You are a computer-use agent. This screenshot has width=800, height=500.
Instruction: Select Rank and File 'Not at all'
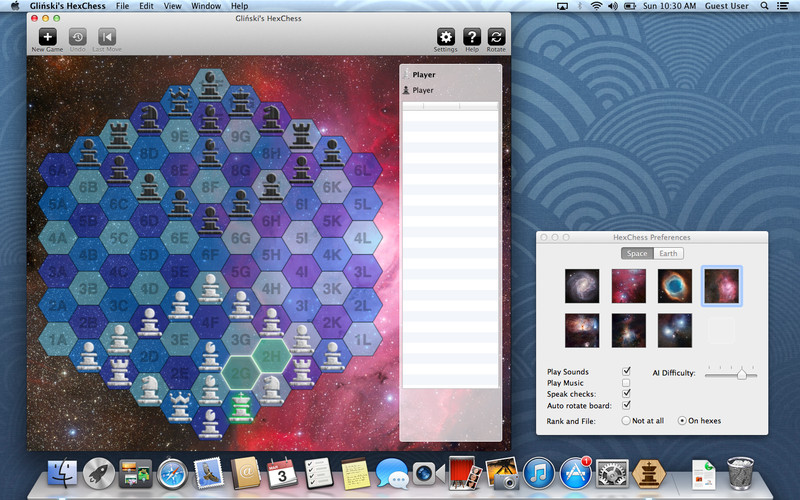click(626, 421)
